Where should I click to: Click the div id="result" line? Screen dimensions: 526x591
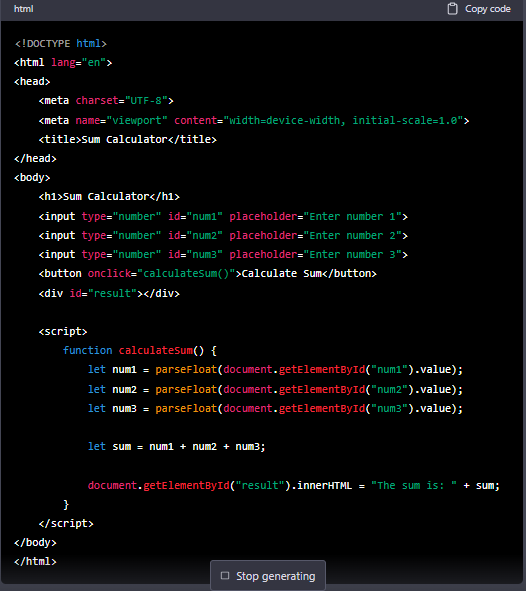[x=109, y=294]
